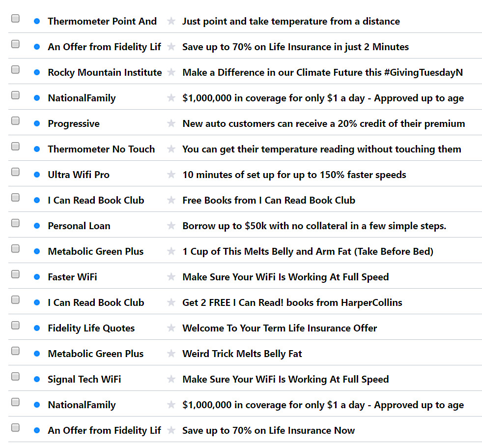Image resolution: width=482 pixels, height=448 pixels.
Task: Select the Faster WiFi email checkbox
Action: (15, 274)
